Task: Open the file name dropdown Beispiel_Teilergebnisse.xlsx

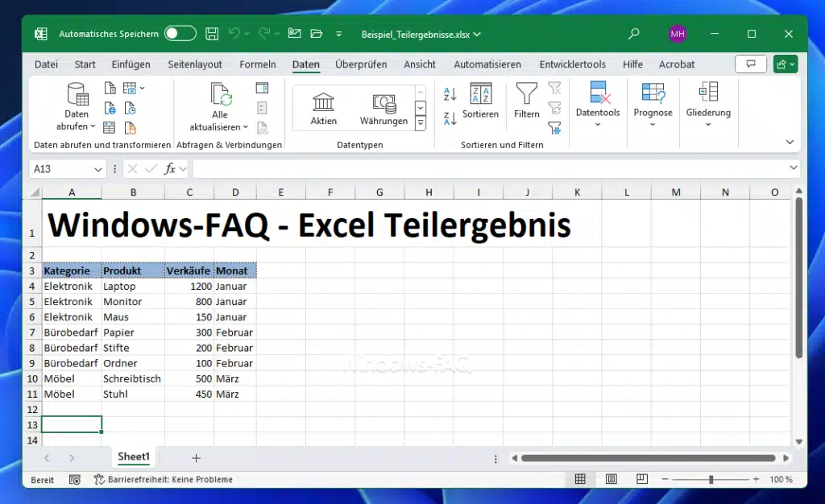Action: tap(421, 34)
